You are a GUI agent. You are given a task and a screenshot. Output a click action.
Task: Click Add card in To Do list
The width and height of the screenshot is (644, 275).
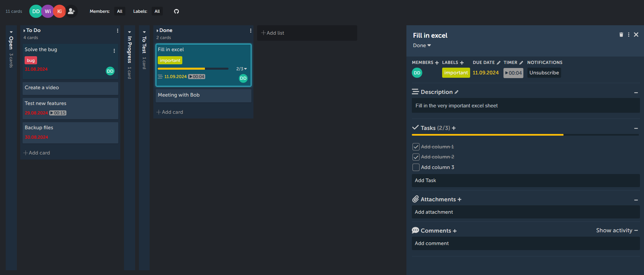pos(37,153)
